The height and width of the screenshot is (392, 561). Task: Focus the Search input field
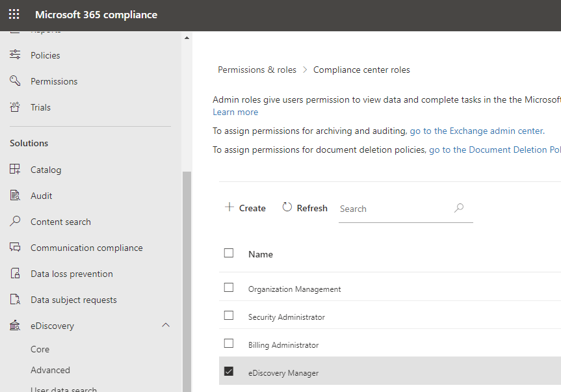[406, 209]
